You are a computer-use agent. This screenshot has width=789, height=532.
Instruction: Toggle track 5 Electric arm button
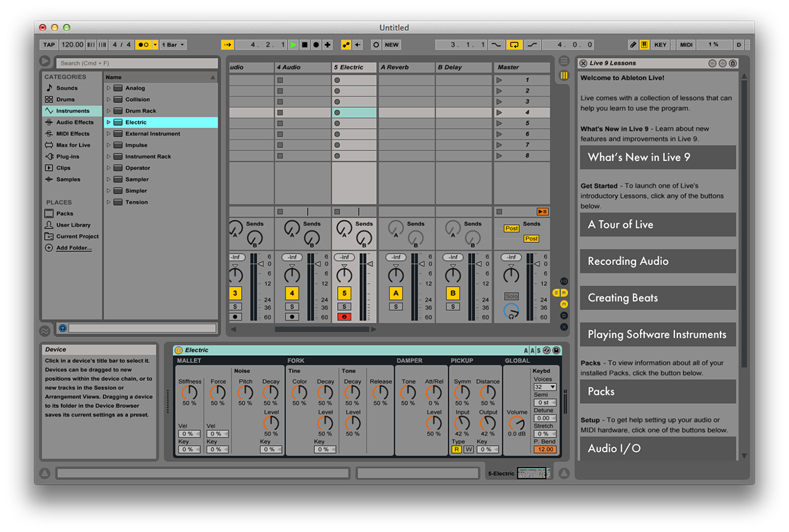344,317
